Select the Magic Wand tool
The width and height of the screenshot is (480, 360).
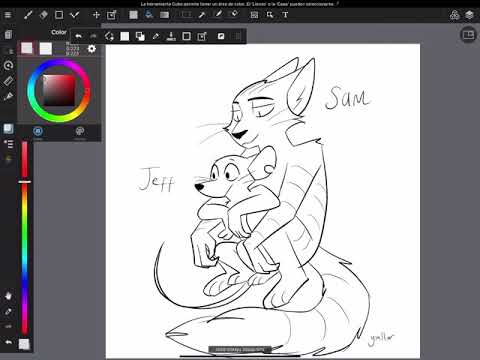202,15
